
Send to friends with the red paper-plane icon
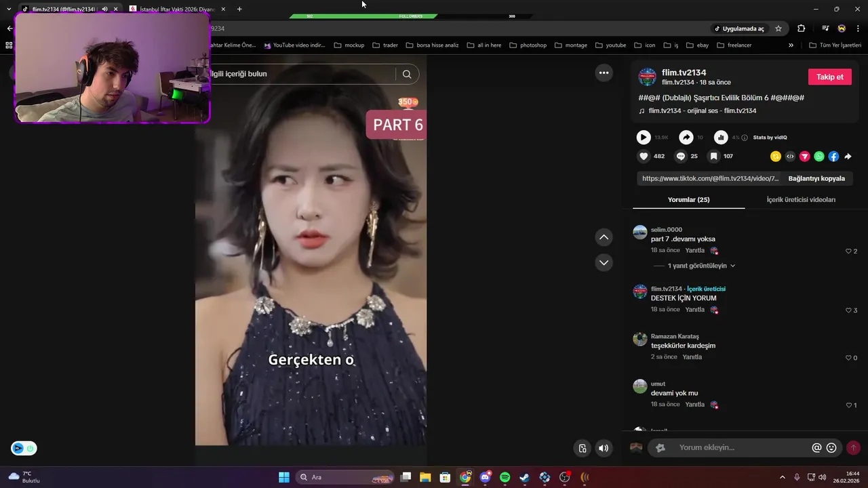[805, 157]
